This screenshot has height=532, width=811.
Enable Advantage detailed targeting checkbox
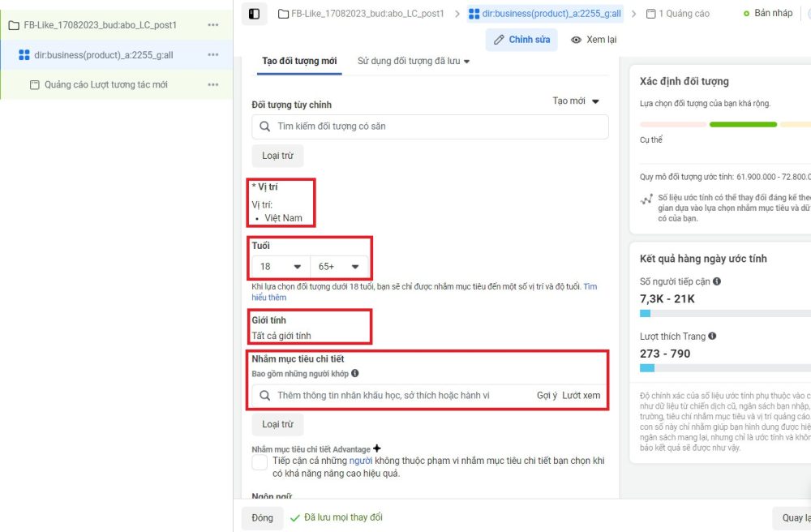click(x=260, y=462)
